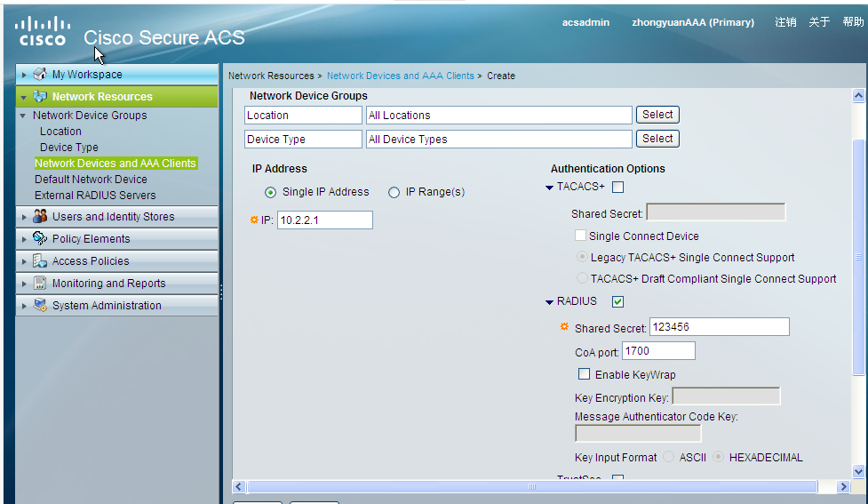This screenshot has height=504, width=868.
Task: Open the System Administration menu
Action: pos(116,305)
